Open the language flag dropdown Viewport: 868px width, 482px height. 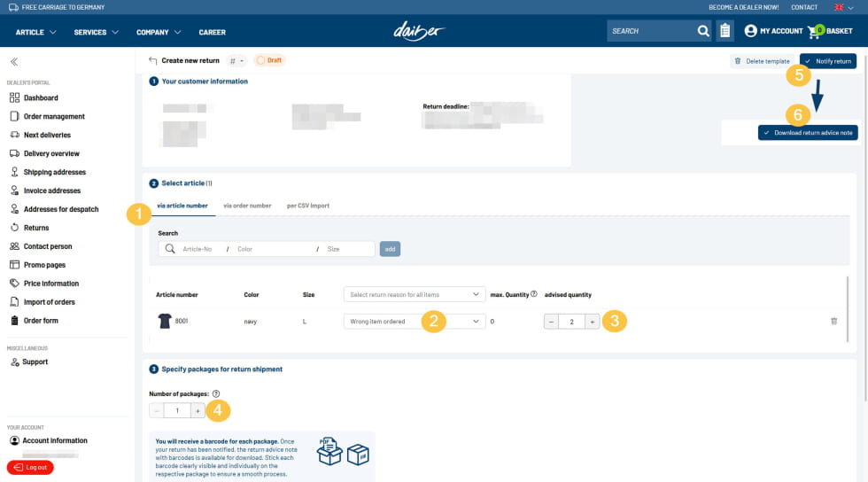coord(843,7)
